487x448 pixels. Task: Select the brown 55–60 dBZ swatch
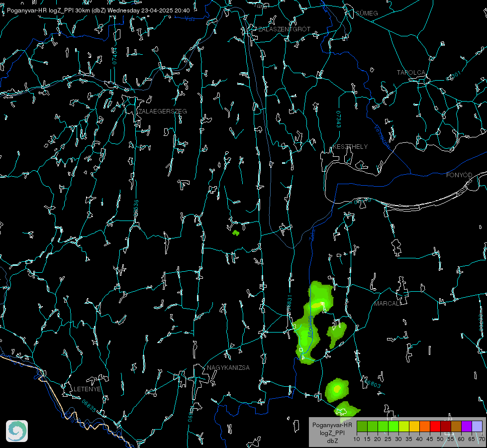click(456, 426)
